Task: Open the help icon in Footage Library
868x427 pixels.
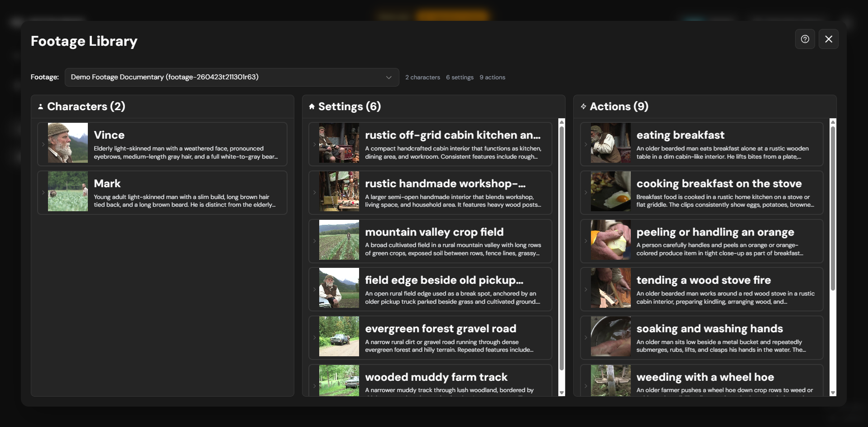Action: [x=805, y=39]
